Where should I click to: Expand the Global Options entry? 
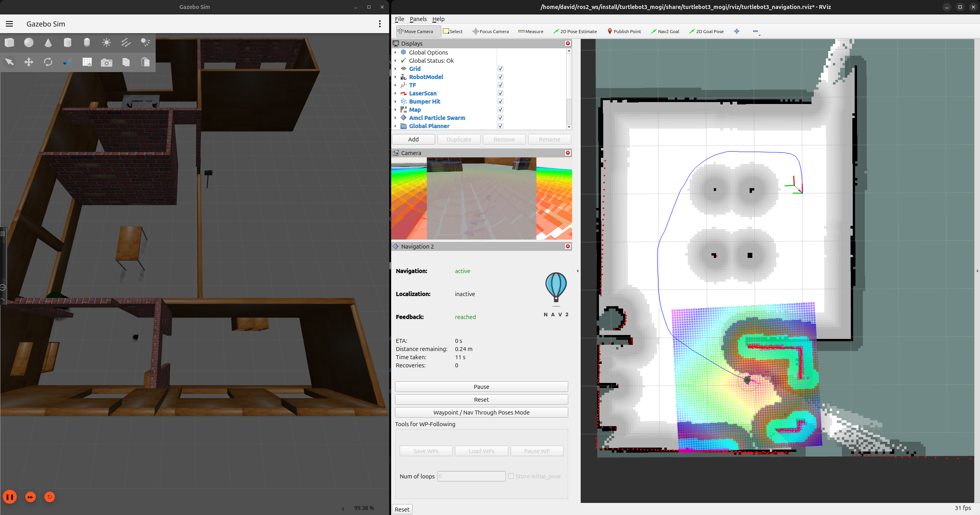pyautogui.click(x=395, y=53)
